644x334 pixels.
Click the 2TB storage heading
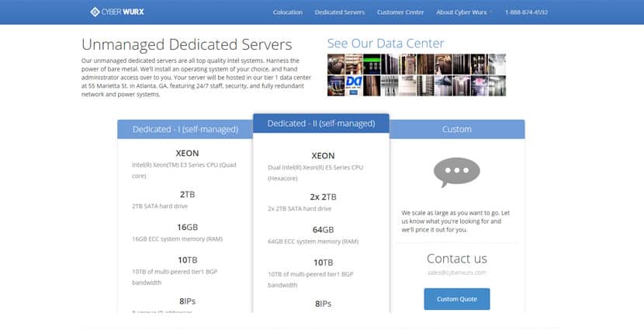pyautogui.click(x=187, y=194)
